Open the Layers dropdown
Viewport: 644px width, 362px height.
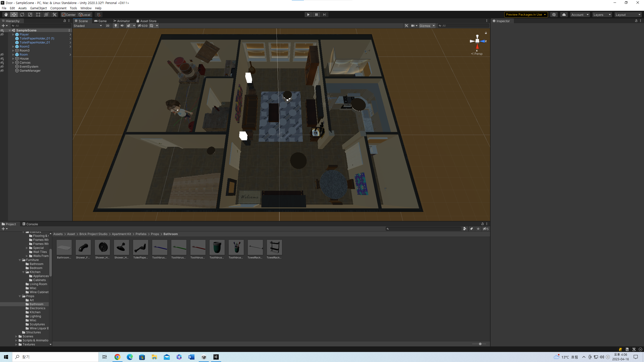[x=602, y=15]
